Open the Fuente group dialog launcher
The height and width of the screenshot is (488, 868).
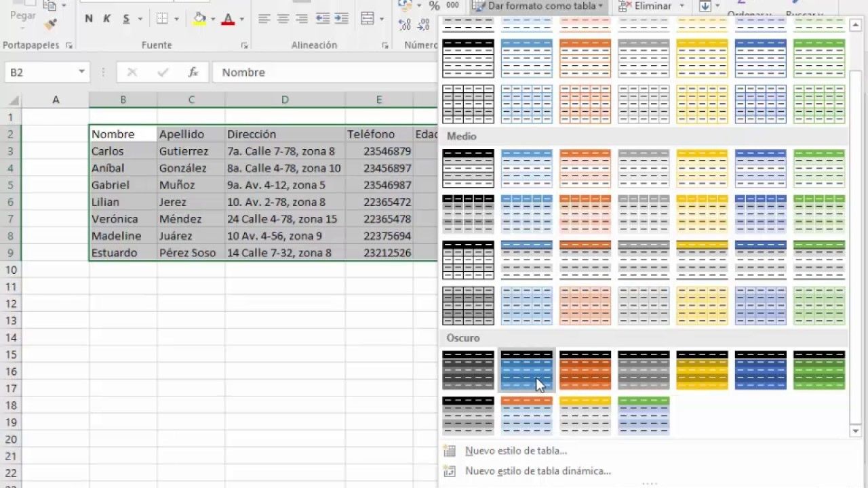click(x=244, y=45)
